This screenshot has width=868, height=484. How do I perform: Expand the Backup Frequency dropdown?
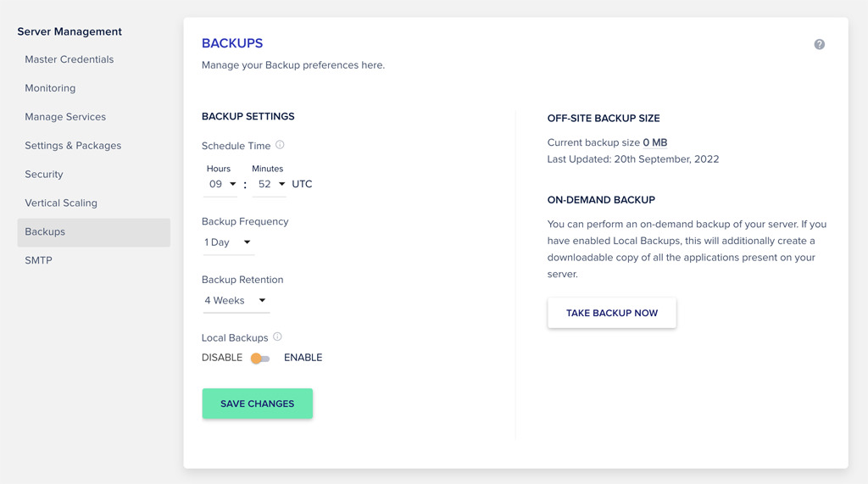(229, 242)
